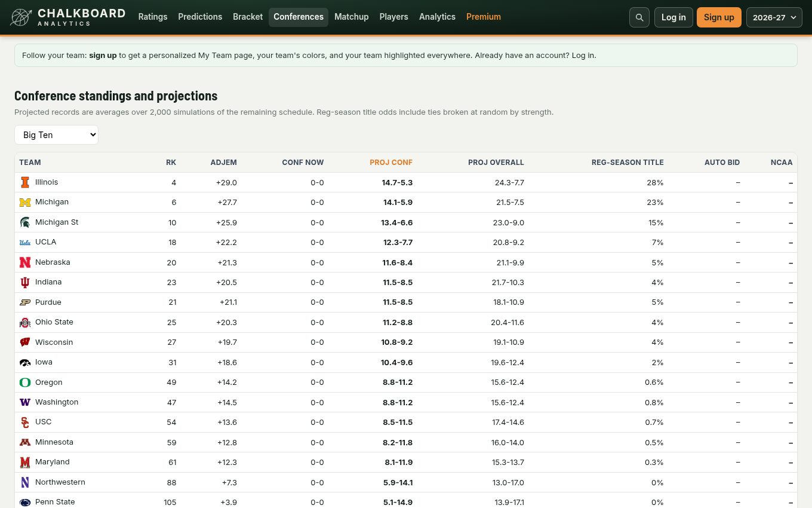Click the Log in button
812x508 pixels.
click(673, 17)
